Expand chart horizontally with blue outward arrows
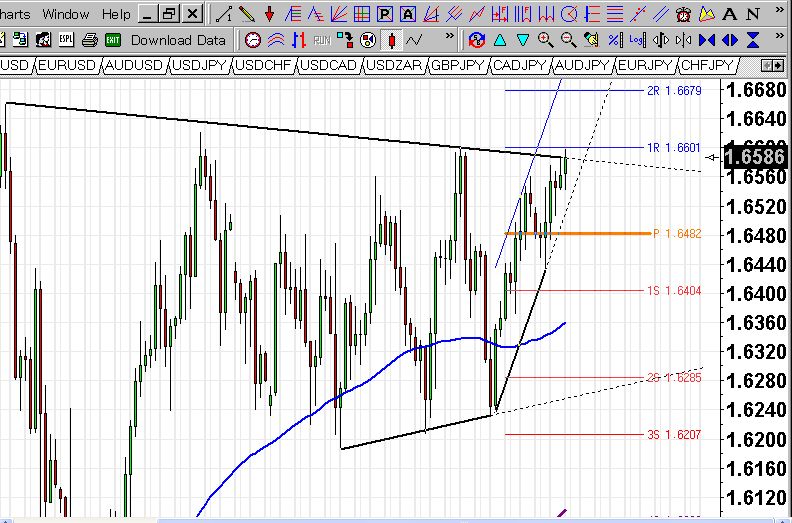The image size is (792, 523). pyautogui.click(x=730, y=39)
